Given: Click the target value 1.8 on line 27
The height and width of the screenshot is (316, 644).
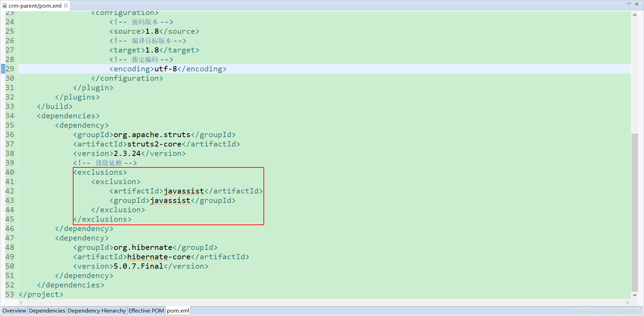Looking at the screenshot, I should pos(152,50).
